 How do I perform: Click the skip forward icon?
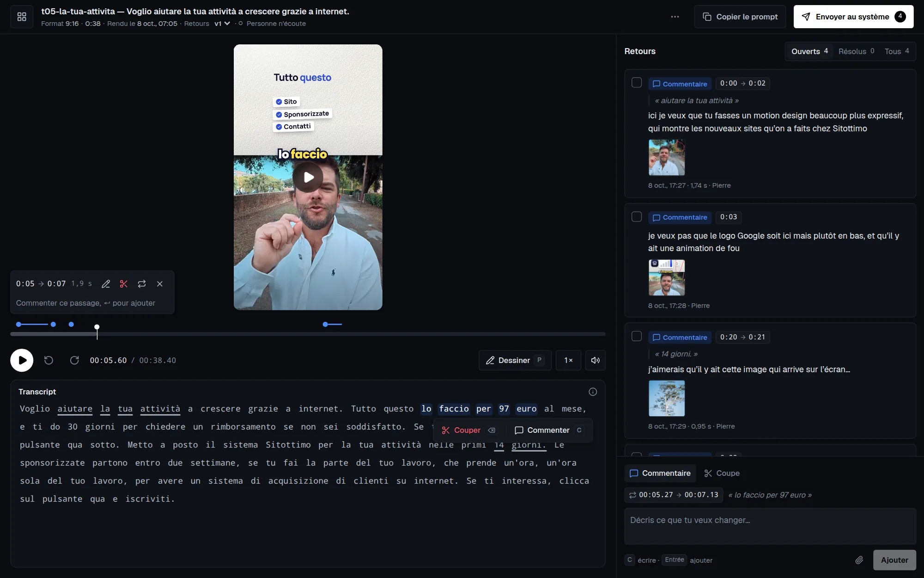(x=74, y=360)
